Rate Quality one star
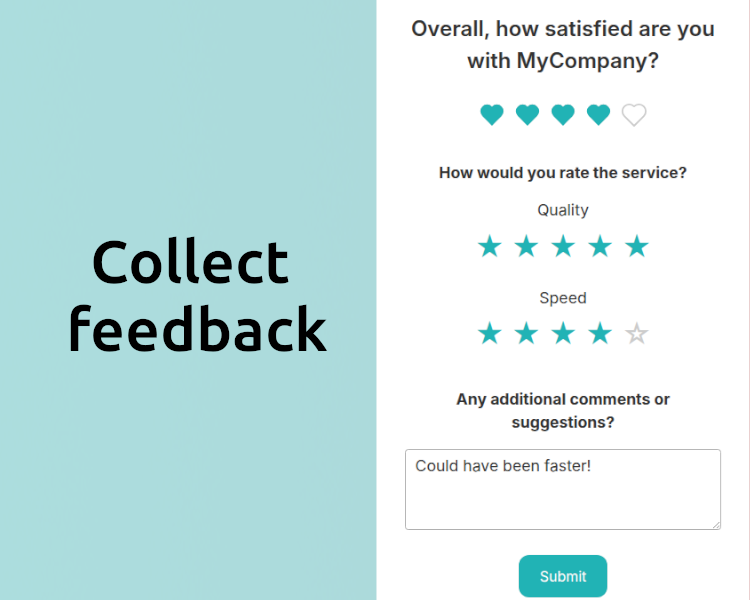750x600 pixels. (x=489, y=246)
